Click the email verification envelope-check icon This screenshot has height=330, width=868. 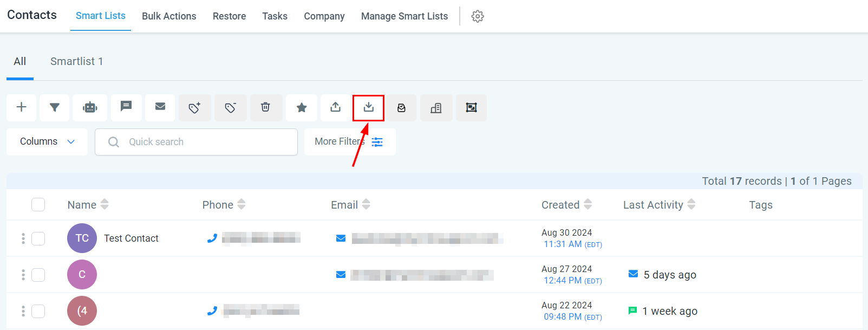(x=401, y=107)
